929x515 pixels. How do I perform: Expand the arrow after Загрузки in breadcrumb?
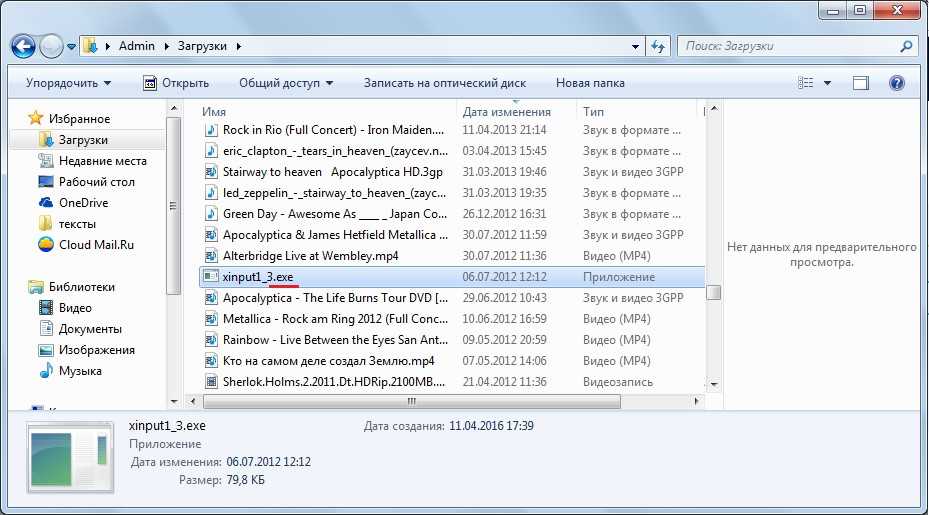tap(239, 46)
